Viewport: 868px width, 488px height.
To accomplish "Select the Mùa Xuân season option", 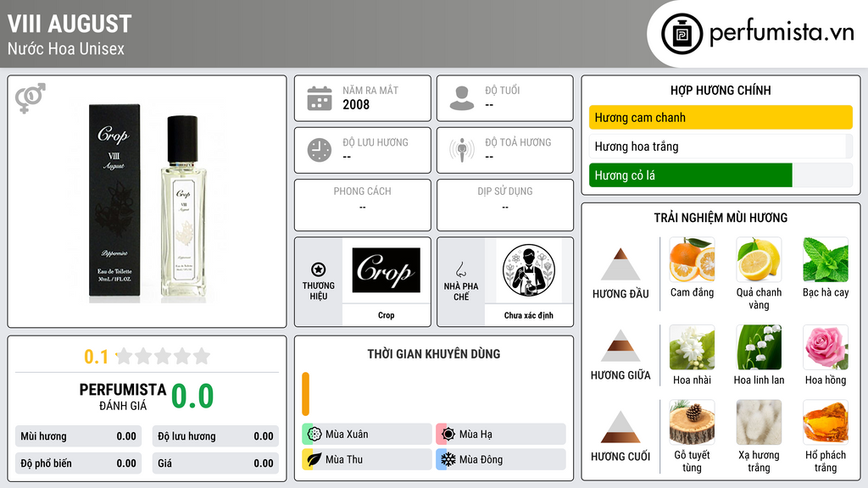I will pyautogui.click(x=367, y=435).
